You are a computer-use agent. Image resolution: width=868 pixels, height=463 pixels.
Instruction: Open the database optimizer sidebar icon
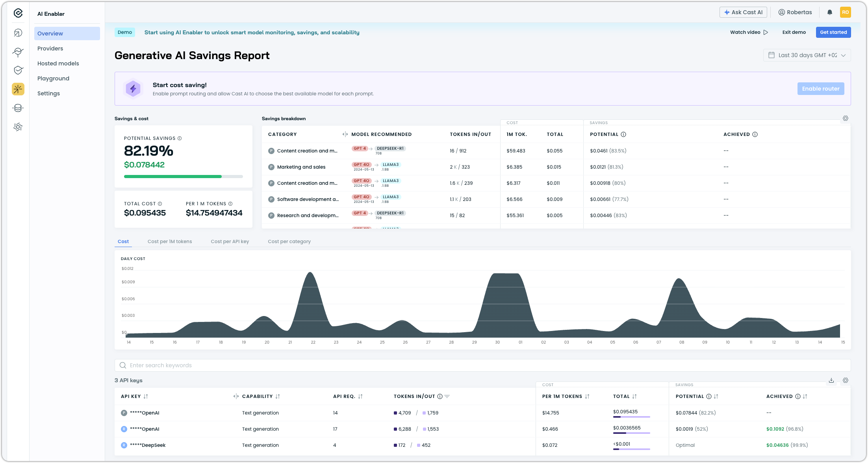pyautogui.click(x=18, y=108)
